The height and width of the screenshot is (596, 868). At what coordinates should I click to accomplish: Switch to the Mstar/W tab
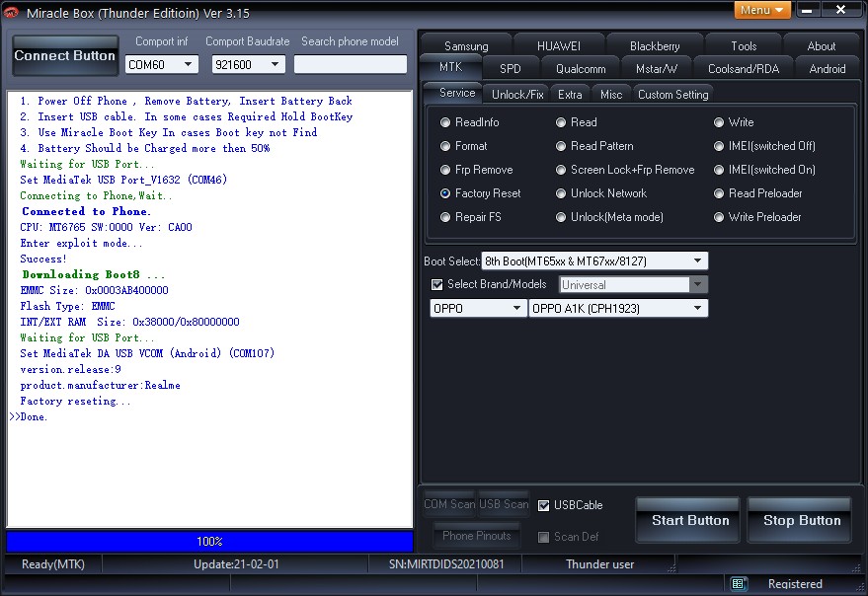point(656,69)
